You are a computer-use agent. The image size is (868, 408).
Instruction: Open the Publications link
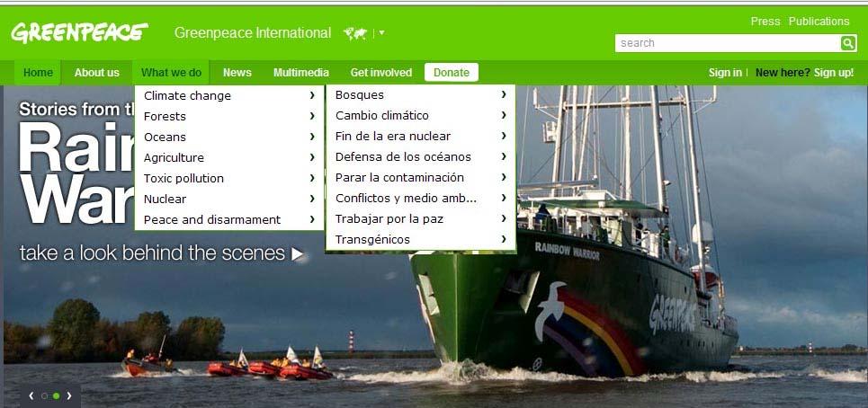coord(819,22)
